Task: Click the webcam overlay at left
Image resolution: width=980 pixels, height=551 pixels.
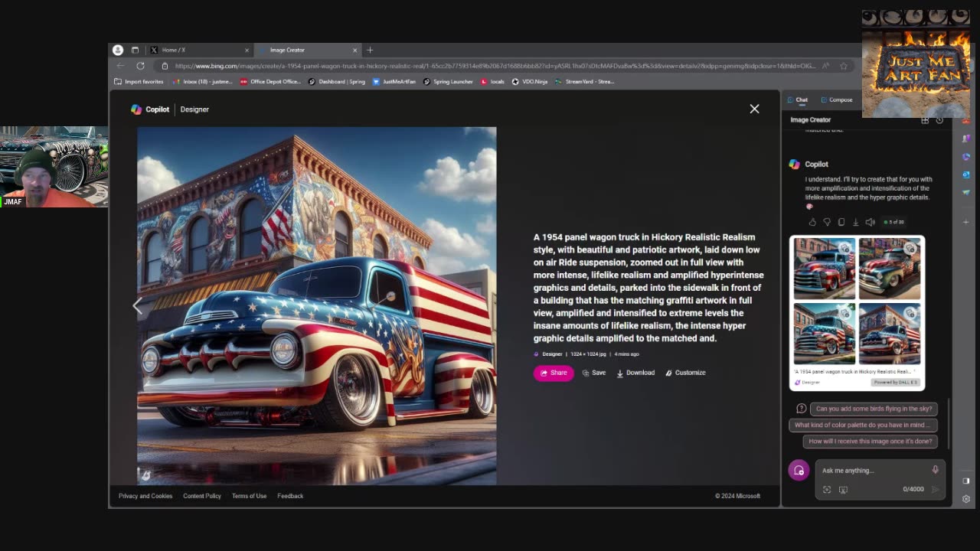Action: [54, 167]
